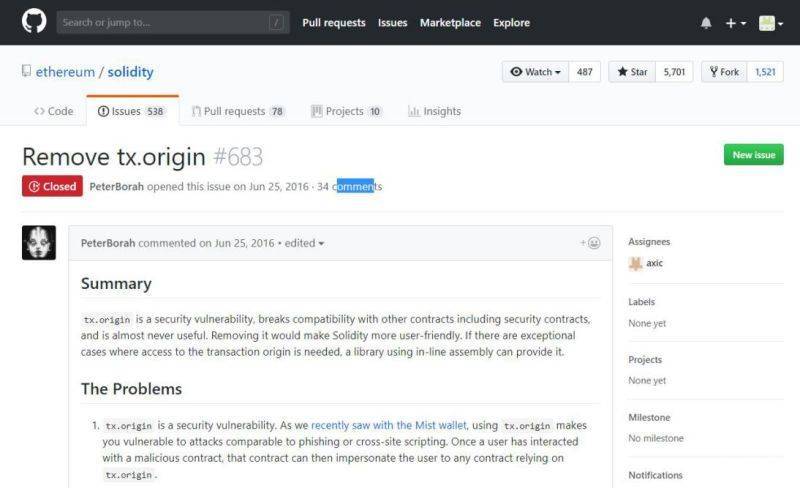
Task: Open Issues in the top navigation
Action: tap(392, 22)
